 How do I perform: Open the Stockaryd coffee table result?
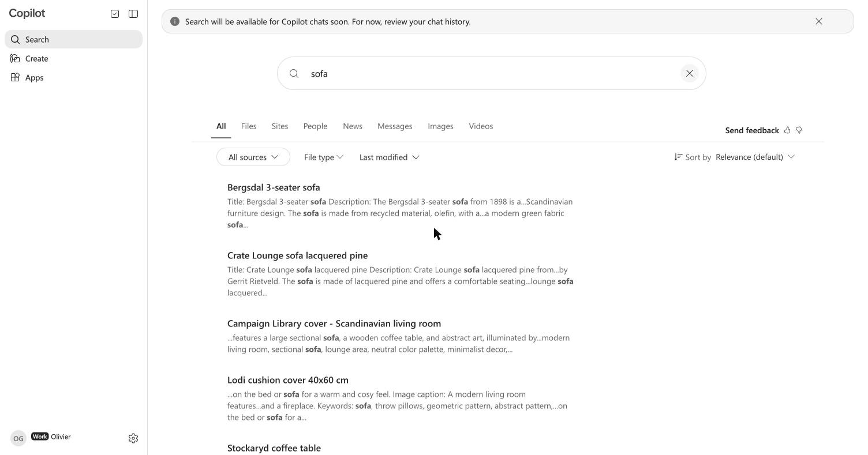(274, 448)
